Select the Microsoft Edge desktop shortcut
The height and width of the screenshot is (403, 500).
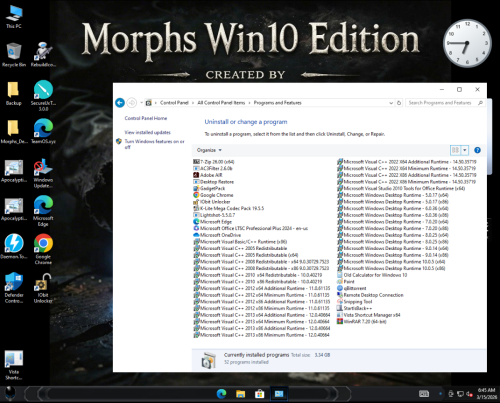[43, 211]
